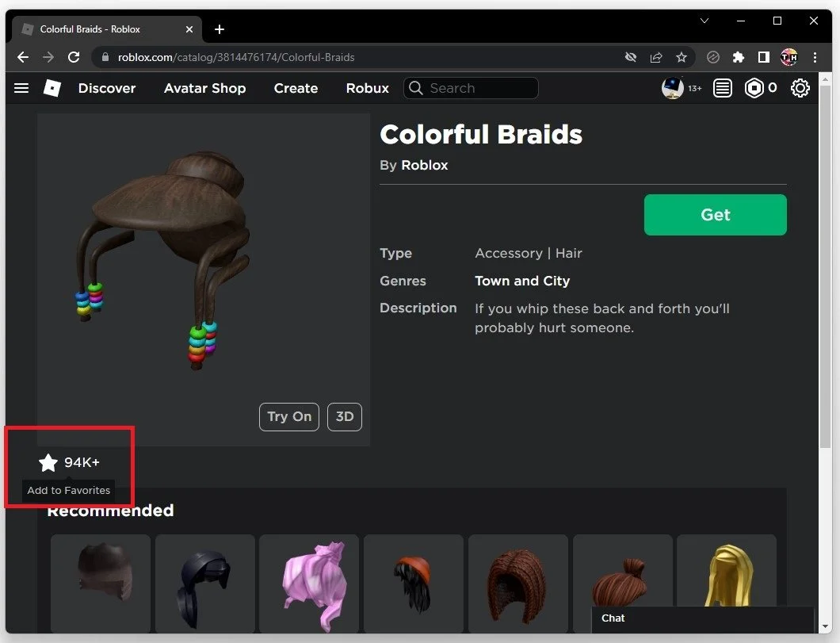Click the Recommended section heading

point(110,510)
